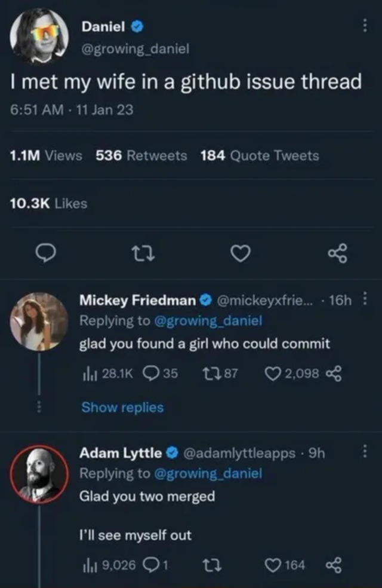The image size is (382, 588).
Task: Open the 10.3K Likes list
Action: click(x=49, y=204)
